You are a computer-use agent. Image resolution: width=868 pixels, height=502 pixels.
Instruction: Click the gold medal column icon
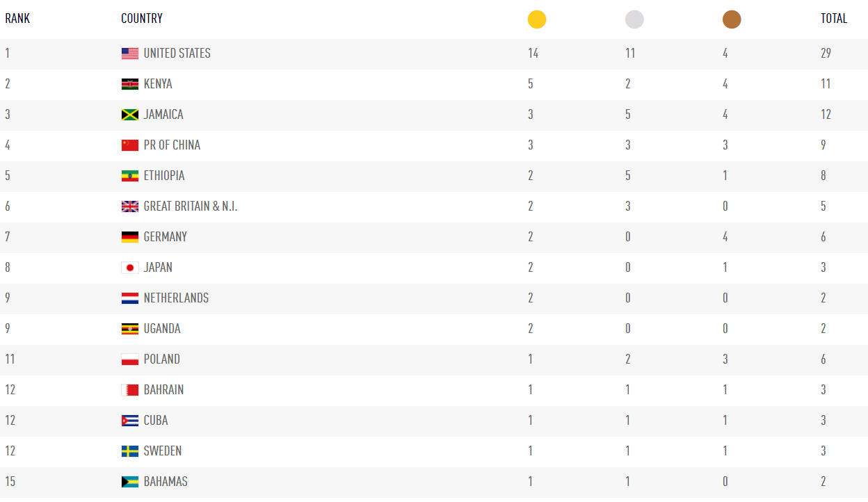(537, 19)
